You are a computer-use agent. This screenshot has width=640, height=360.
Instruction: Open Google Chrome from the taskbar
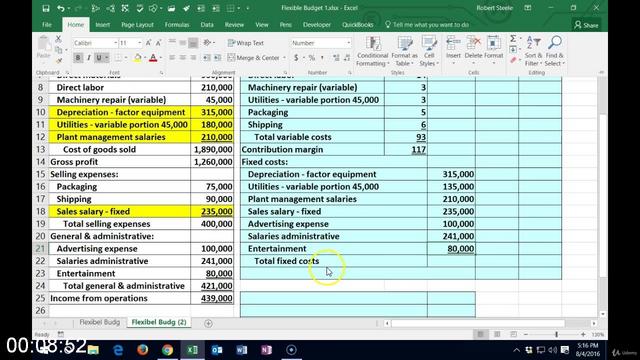pyautogui.click(x=167, y=350)
